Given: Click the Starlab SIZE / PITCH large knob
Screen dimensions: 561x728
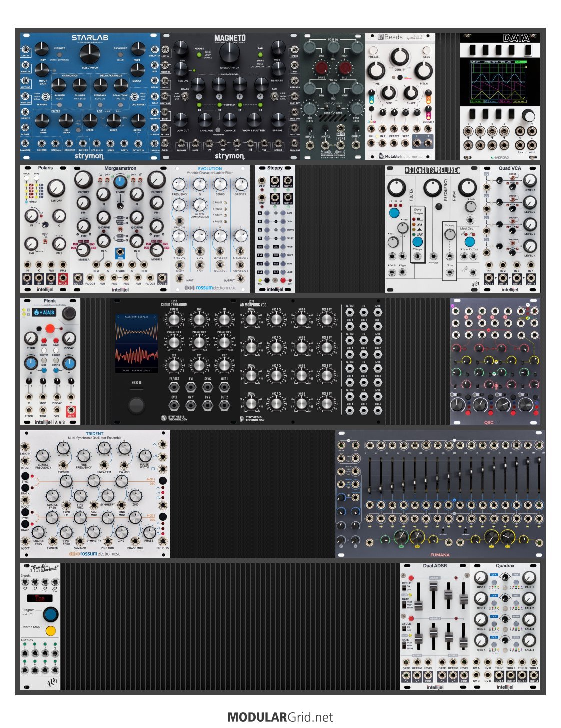Looking at the screenshot, I should click(90, 53).
